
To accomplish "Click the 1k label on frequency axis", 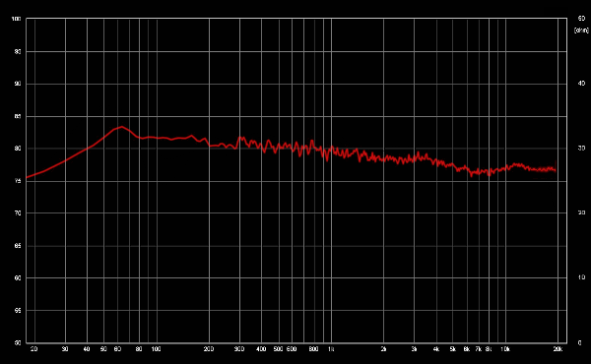I will (331, 349).
